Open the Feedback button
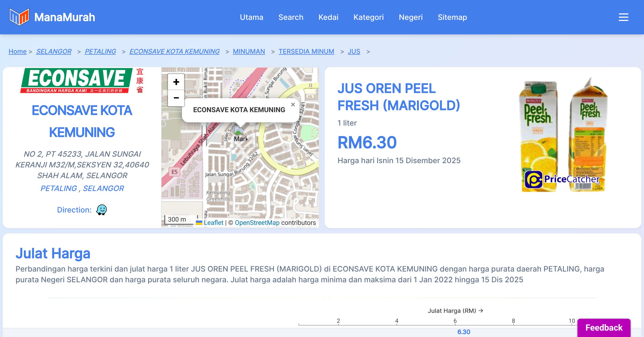644x337 pixels. coord(604,328)
